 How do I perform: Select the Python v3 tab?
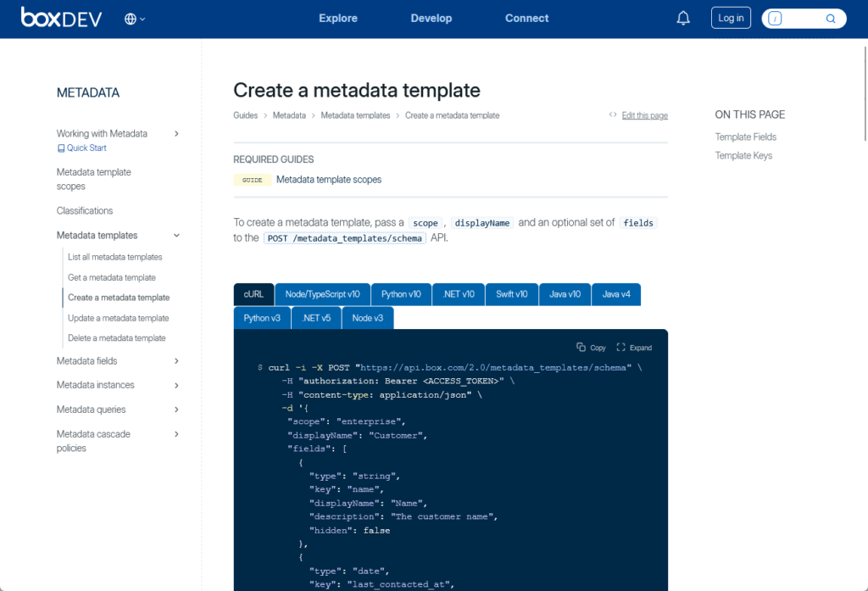[262, 318]
